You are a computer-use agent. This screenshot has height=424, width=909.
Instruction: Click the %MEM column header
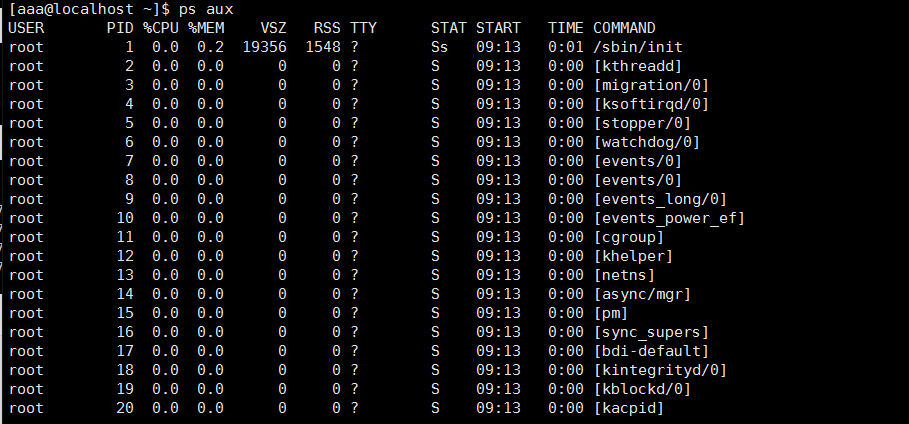click(x=206, y=28)
